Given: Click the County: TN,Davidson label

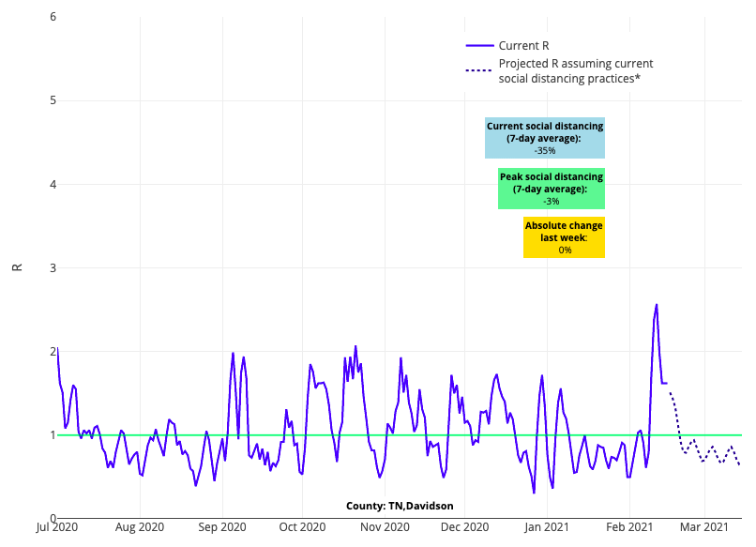Looking at the screenshot, I should pos(400,506).
